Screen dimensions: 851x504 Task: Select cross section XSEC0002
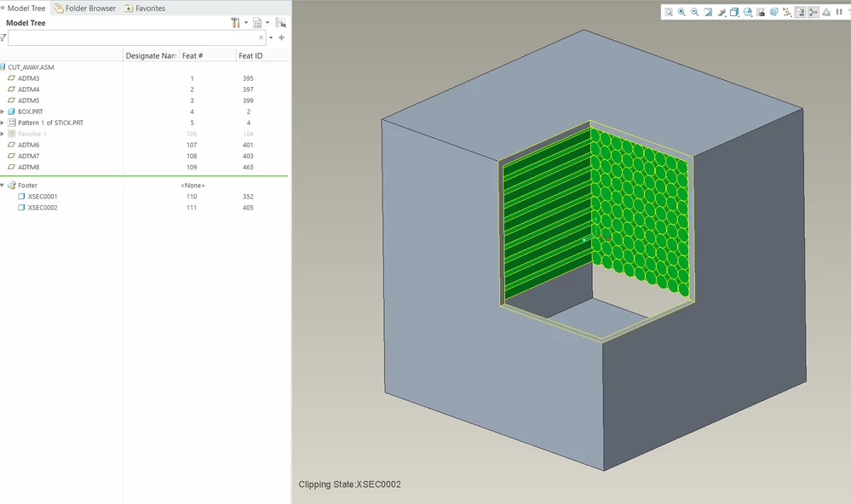(x=43, y=208)
